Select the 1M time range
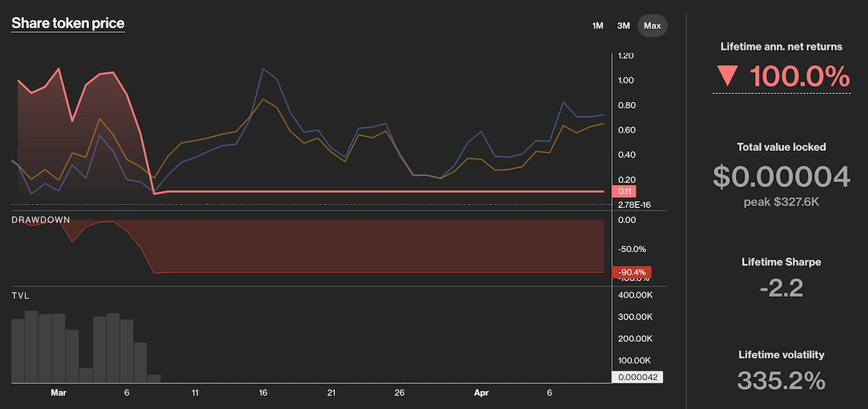 click(x=597, y=25)
